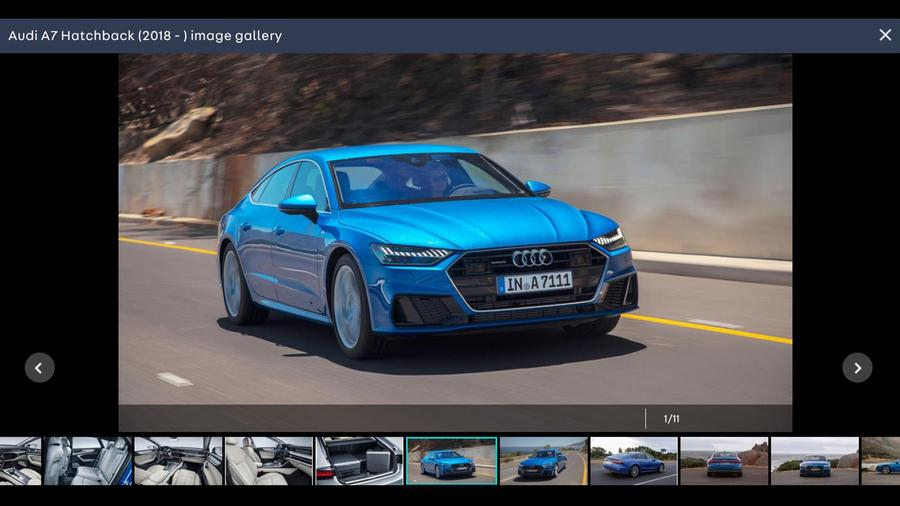The image size is (900, 506).
Task: Open thumbnail of dashboard and front cabin
Action: [179, 461]
